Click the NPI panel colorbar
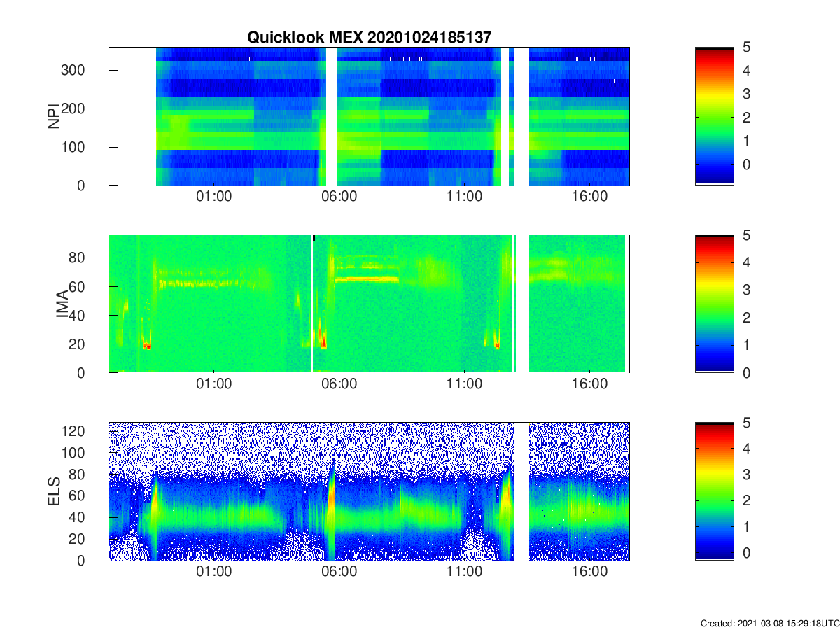Image resolution: width=840 pixels, height=630 pixels. tap(715, 116)
